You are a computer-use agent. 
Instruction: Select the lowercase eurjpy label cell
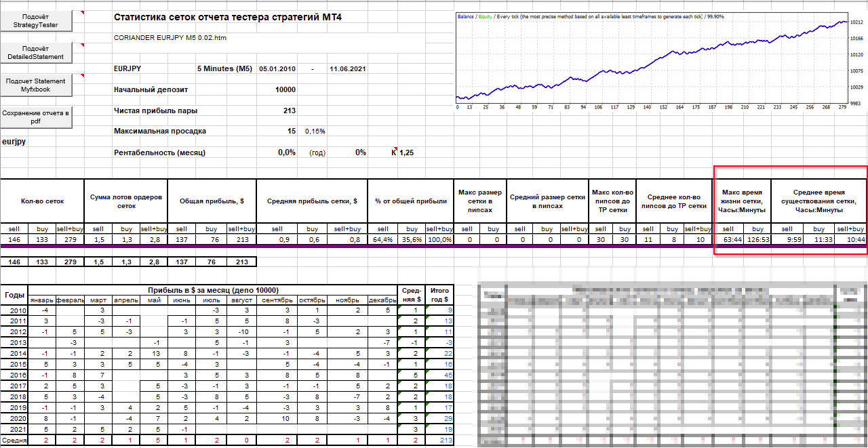[x=14, y=142]
